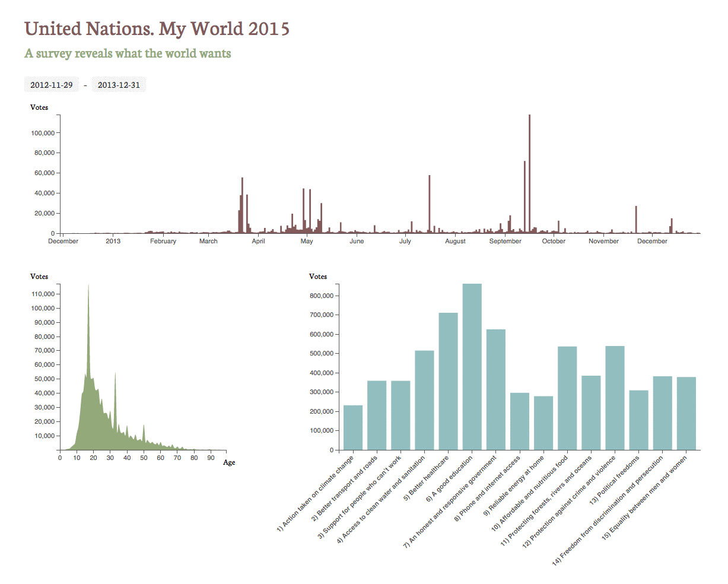Click the '15) Equality between men and women' label

[645, 497]
